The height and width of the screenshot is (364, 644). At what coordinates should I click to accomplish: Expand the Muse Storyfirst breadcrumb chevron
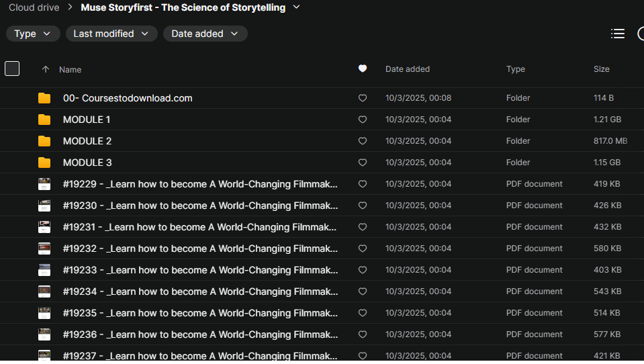297,7
